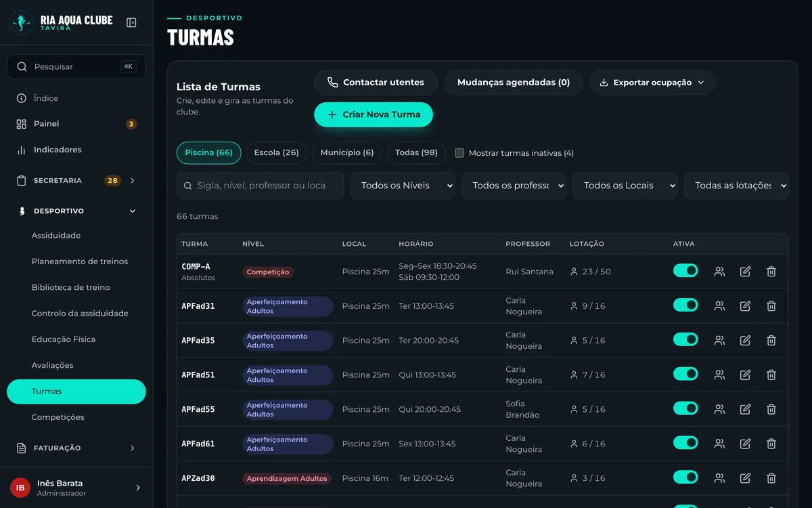View participants of APFad61 class
Screen dimensions: 812x508
pyautogui.click(x=719, y=444)
